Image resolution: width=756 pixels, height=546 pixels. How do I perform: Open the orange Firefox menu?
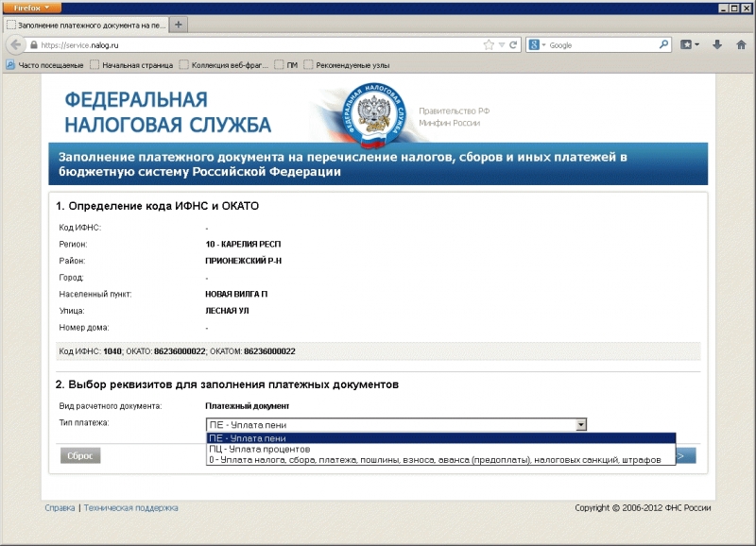pyautogui.click(x=30, y=8)
